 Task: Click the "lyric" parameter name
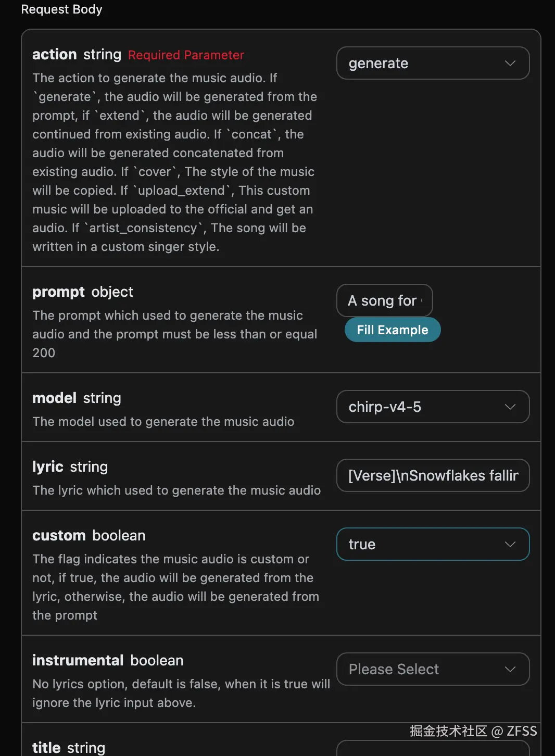pyautogui.click(x=48, y=467)
